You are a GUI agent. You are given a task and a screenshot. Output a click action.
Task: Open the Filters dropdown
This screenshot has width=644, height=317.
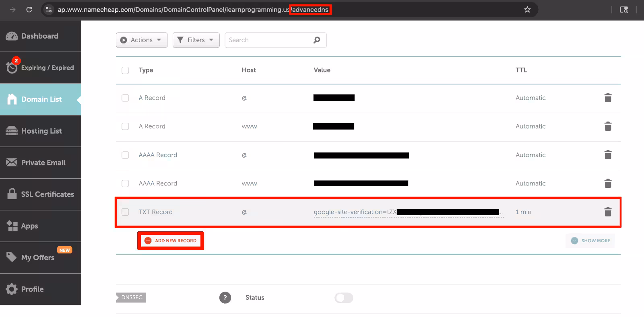tap(196, 40)
